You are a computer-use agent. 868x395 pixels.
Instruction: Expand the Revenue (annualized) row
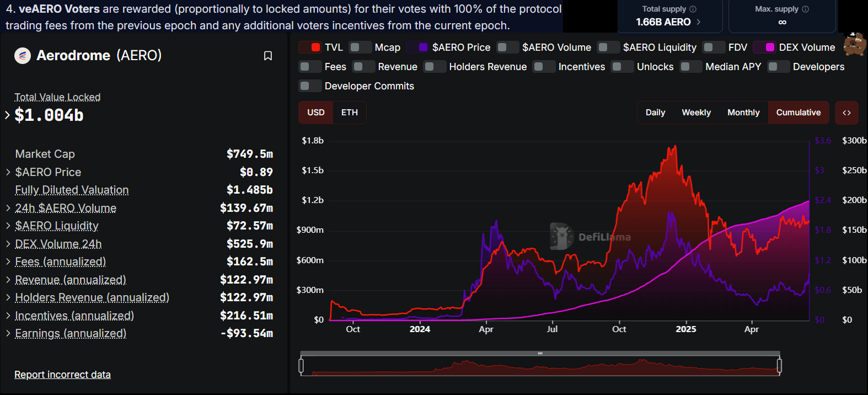point(8,280)
